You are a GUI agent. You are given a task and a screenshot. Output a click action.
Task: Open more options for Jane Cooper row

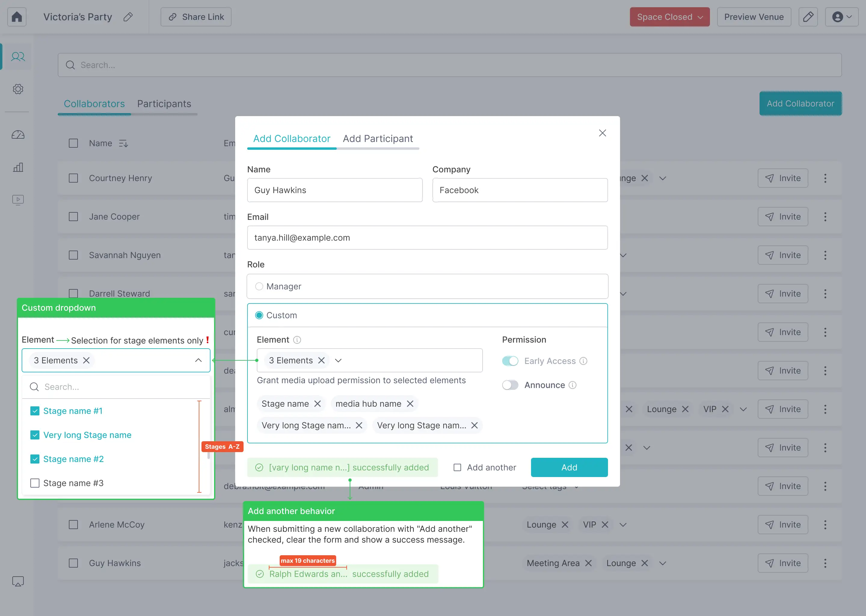pyautogui.click(x=825, y=217)
